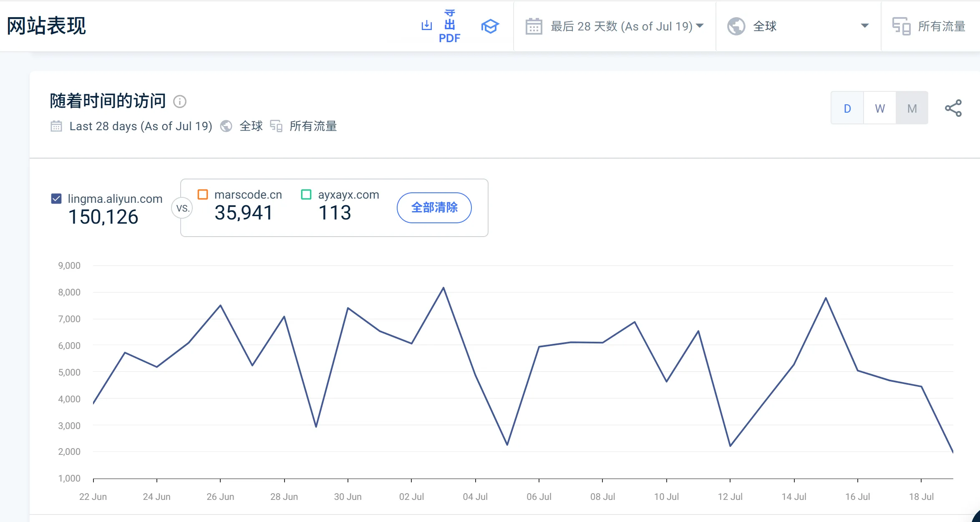Open the 全球 country dropdown arrow
The width and height of the screenshot is (980, 522).
pyautogui.click(x=864, y=26)
